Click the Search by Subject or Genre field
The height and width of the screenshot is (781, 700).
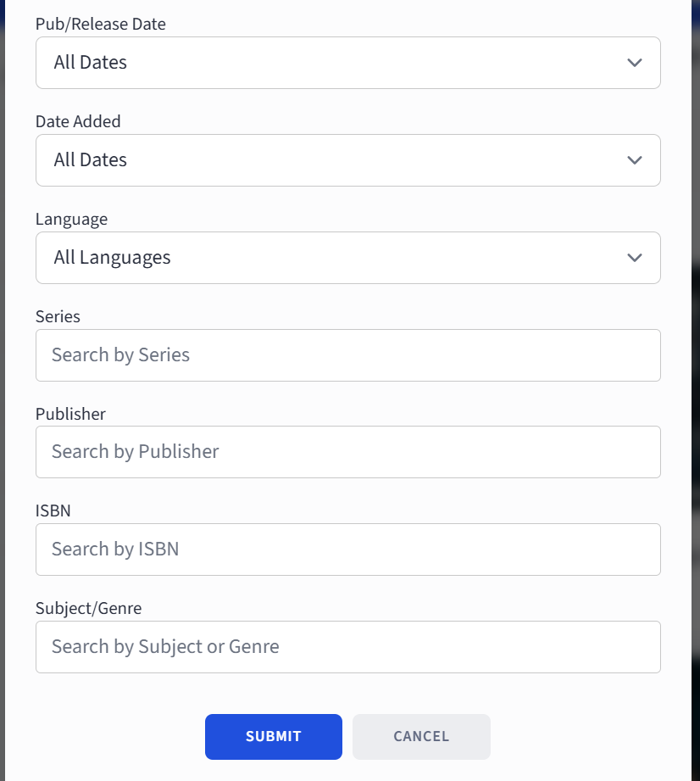[347, 646]
